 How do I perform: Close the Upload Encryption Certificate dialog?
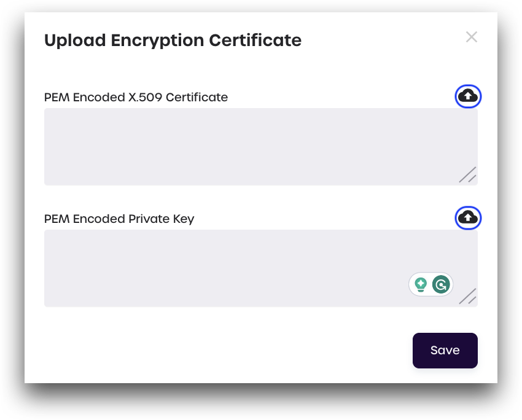pos(471,37)
